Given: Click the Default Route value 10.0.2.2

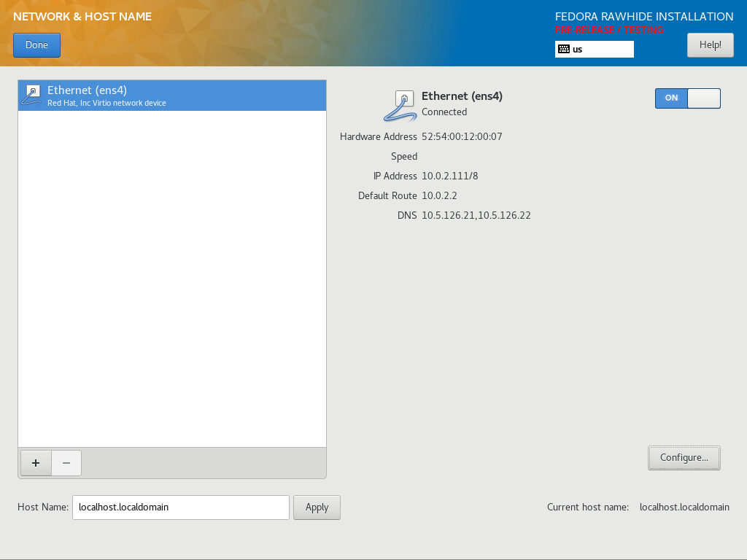Looking at the screenshot, I should [x=439, y=195].
